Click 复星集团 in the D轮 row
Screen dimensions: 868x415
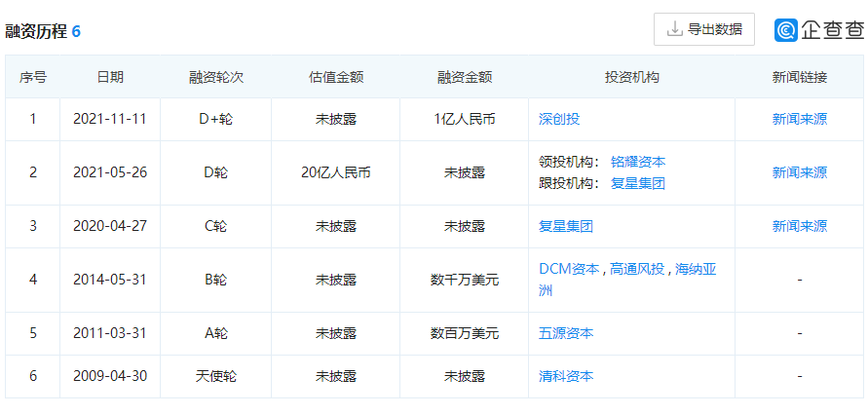coord(637,183)
